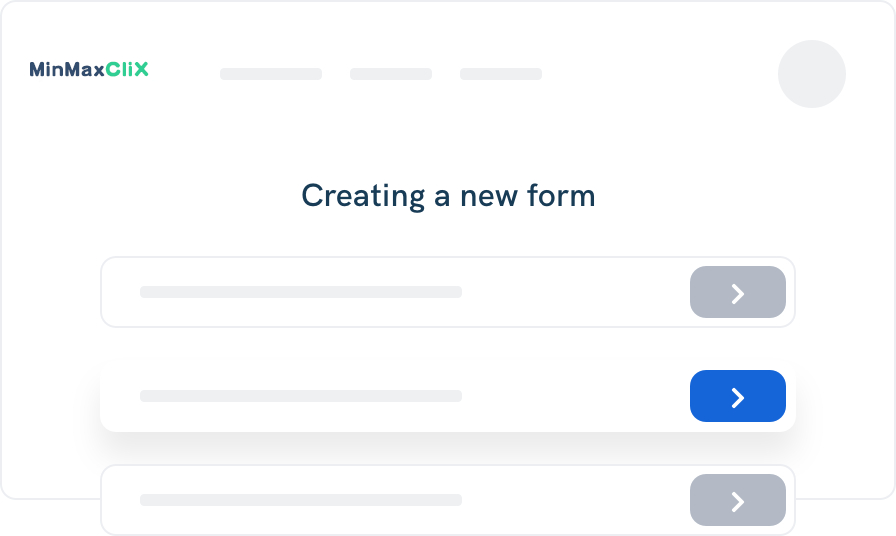
Task: Open the round profile avatar placeholder
Action: click(811, 74)
